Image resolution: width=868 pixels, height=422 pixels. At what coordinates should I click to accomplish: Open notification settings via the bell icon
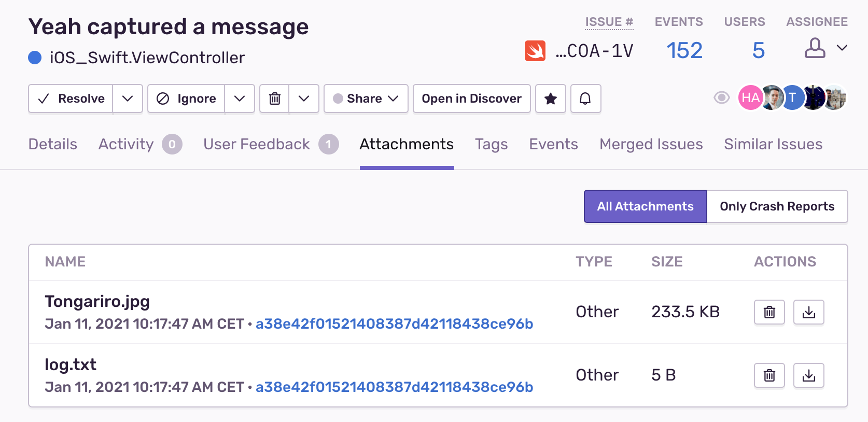coord(585,99)
